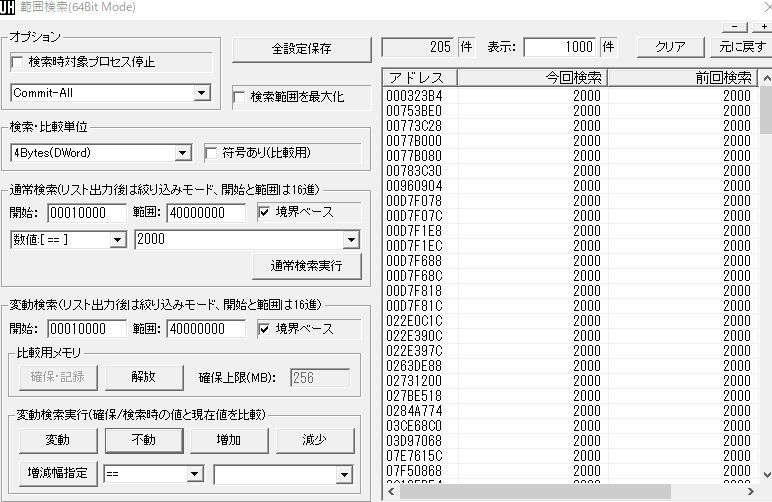Click 確保上限(MB) field showing 256

tap(320, 378)
